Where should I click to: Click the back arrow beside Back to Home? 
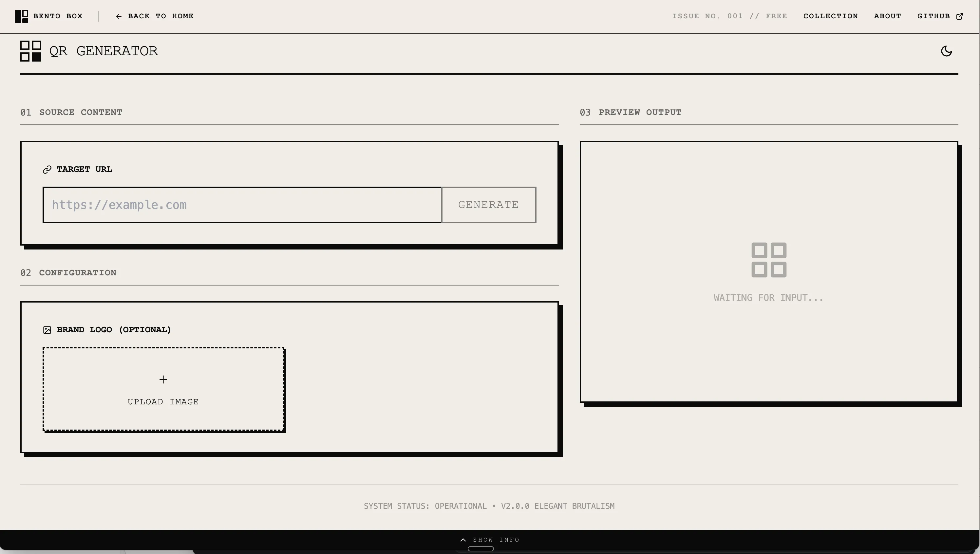(119, 16)
